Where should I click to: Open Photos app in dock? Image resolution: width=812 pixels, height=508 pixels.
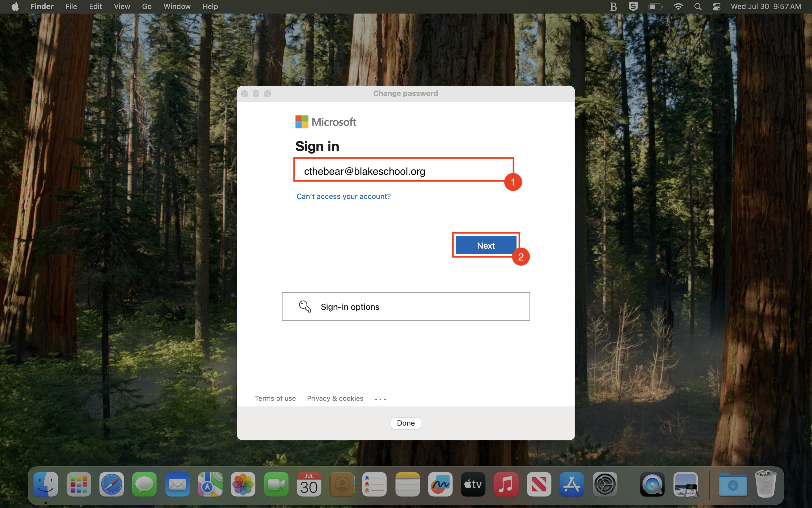243,484
